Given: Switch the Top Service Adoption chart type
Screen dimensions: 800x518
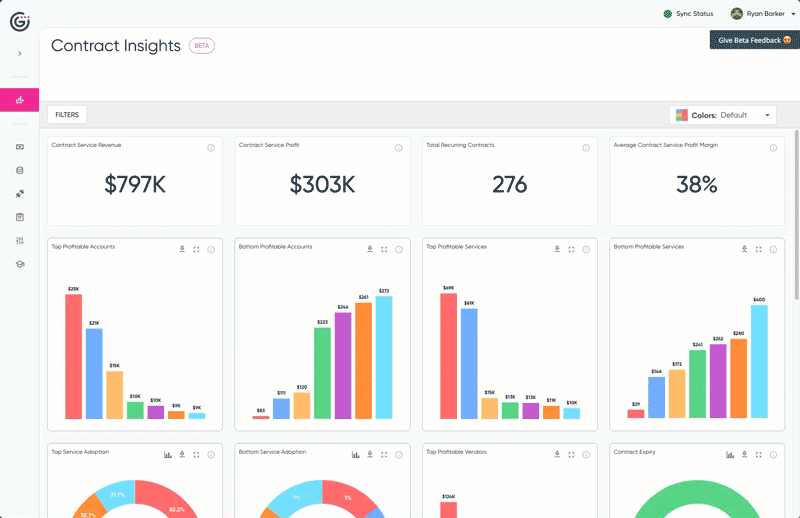Looking at the screenshot, I should tap(168, 455).
